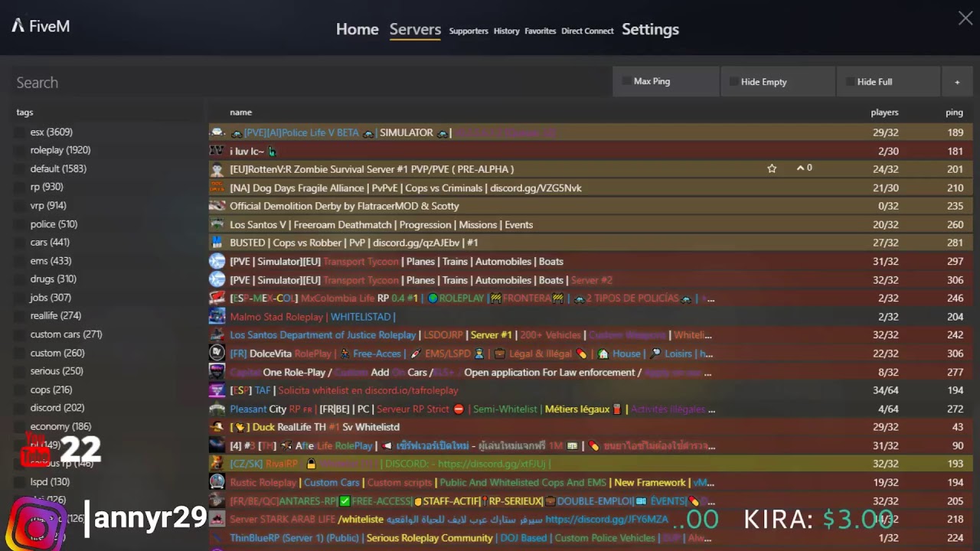Close the FiveM server browser
Image resolution: width=980 pixels, height=551 pixels.
click(965, 18)
